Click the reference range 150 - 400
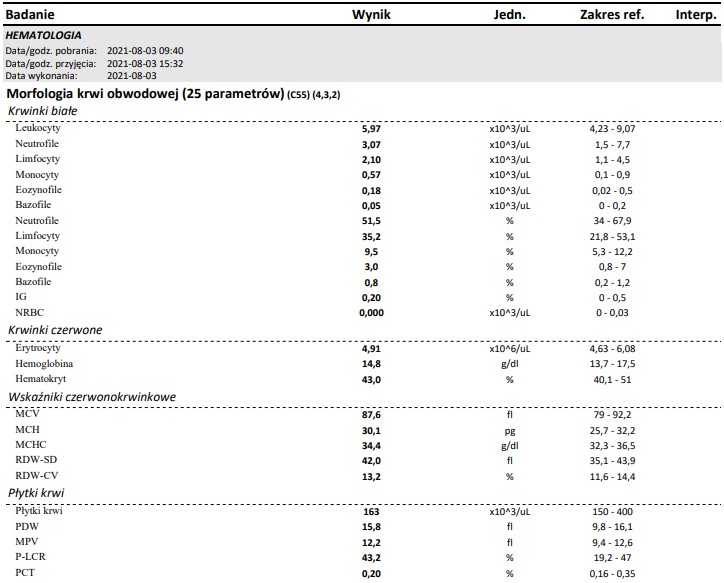Viewport: 724px width, 583px height. pos(612,512)
